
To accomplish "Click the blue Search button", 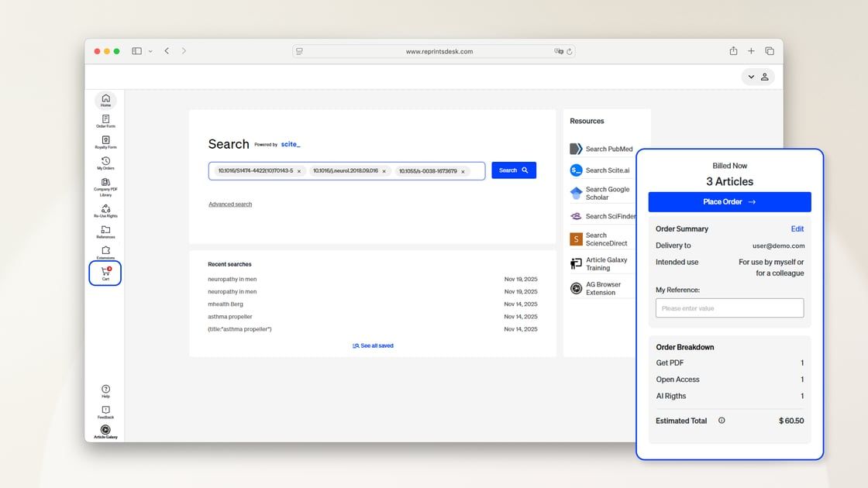I will point(514,170).
